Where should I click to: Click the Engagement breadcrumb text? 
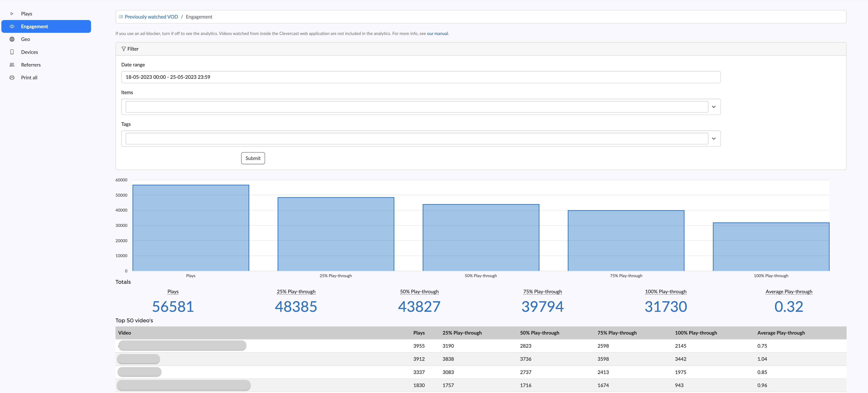(x=199, y=17)
